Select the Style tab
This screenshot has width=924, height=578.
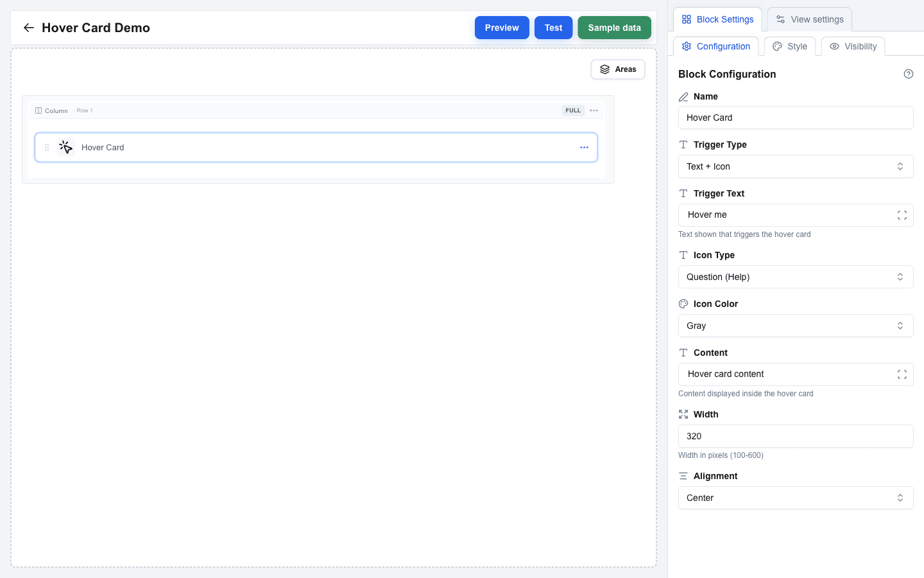click(x=790, y=46)
